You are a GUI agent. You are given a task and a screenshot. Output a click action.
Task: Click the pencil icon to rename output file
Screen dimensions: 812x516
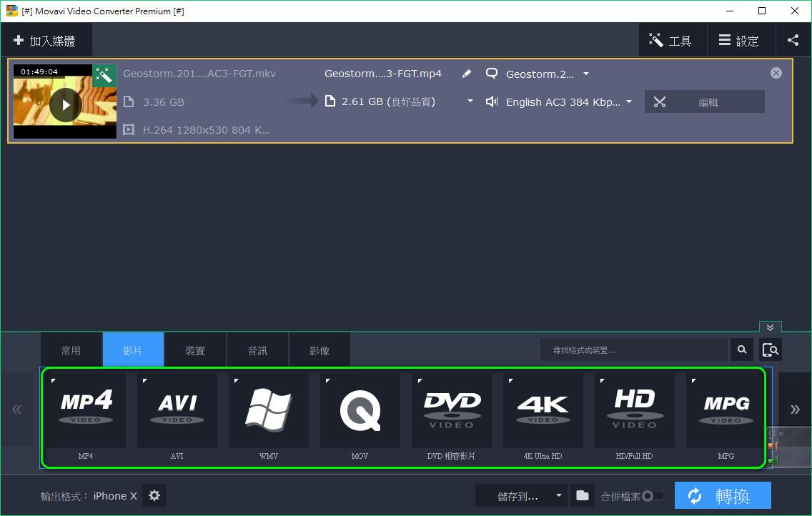tap(467, 74)
